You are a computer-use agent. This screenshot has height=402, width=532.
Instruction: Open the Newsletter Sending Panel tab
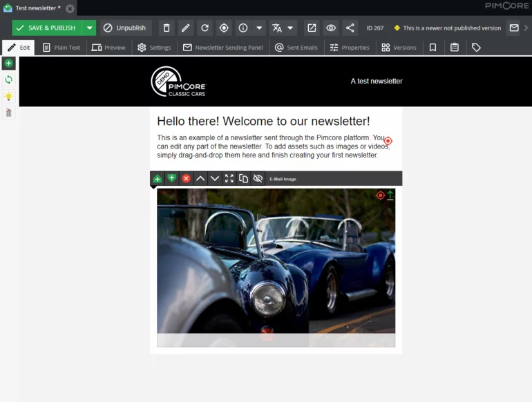(223, 48)
